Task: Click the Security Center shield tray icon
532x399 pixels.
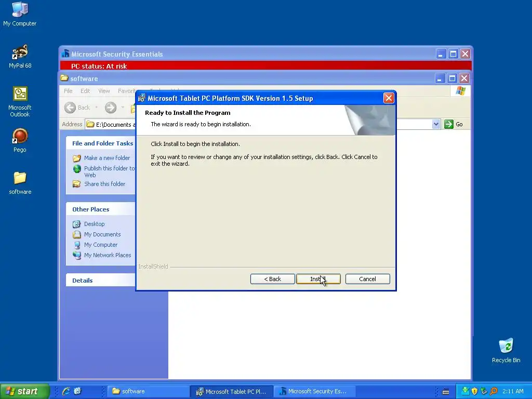Action: coord(474,391)
